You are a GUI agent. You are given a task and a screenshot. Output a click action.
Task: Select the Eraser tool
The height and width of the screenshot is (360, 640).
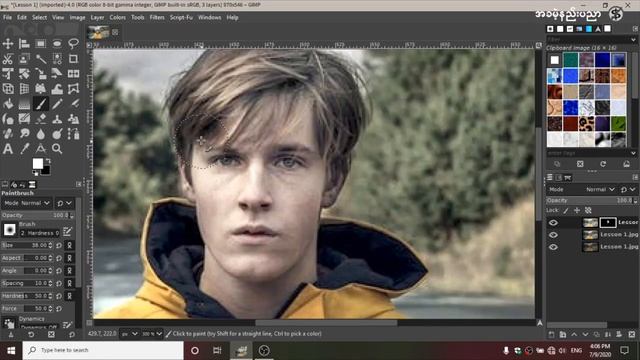(40, 119)
